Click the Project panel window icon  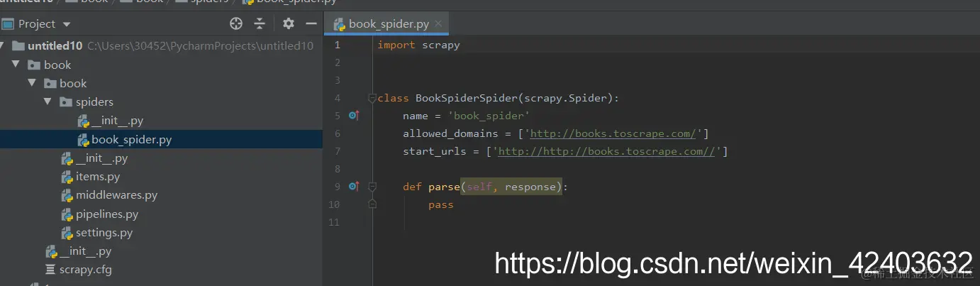8,24
